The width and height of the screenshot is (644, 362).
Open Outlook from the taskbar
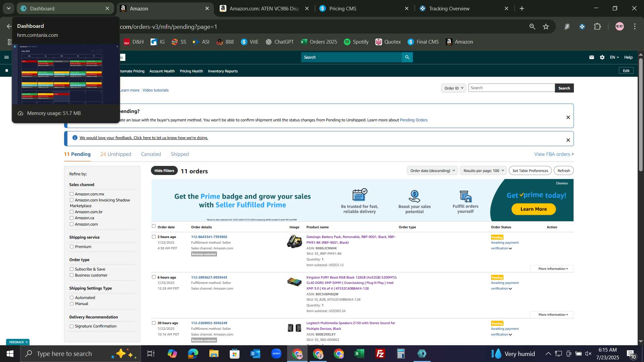coord(256,354)
